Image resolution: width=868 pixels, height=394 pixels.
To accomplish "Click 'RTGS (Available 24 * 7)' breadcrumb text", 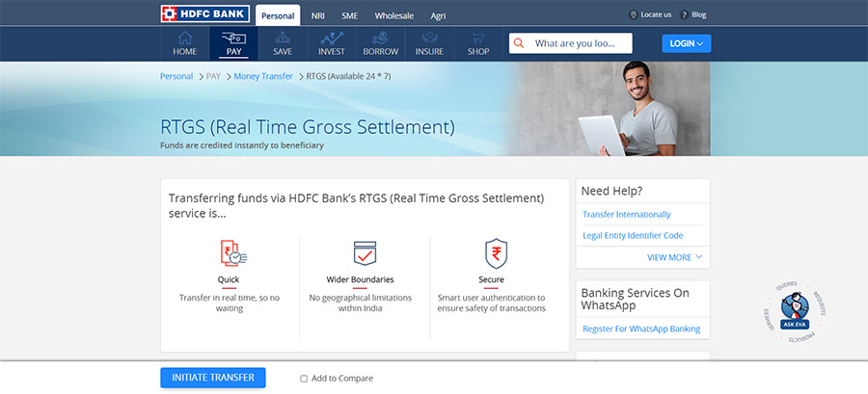I will [x=349, y=76].
